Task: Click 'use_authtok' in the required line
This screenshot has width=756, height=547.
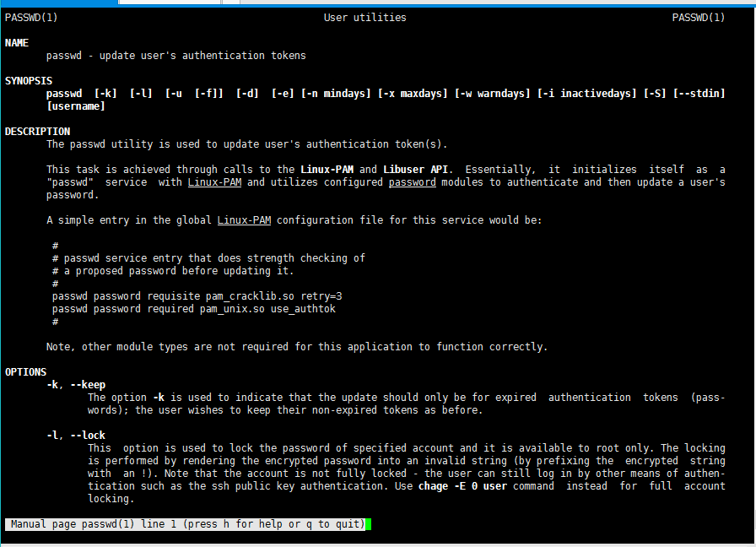Action: click(303, 309)
